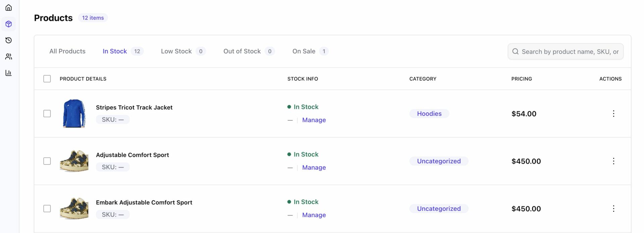The width and height of the screenshot is (644, 233).
Task: Click the $450.00 price of Adjustable Comfort Sport
Action: pyautogui.click(x=526, y=161)
